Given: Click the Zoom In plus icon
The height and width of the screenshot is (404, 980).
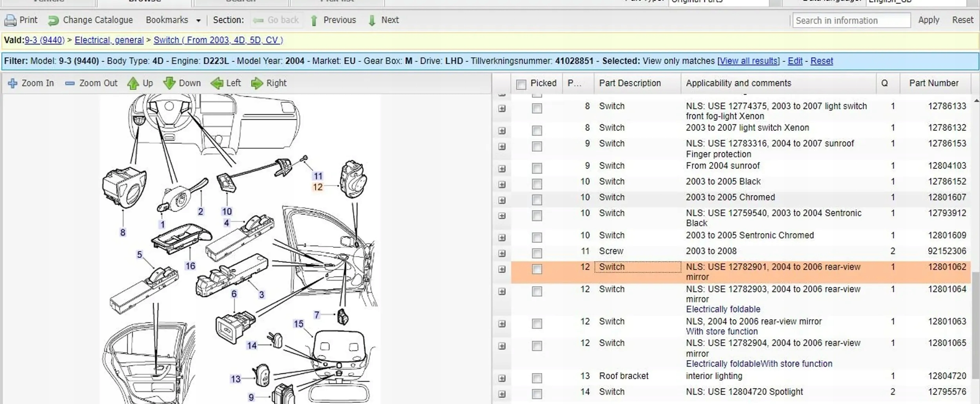Looking at the screenshot, I should click(13, 83).
